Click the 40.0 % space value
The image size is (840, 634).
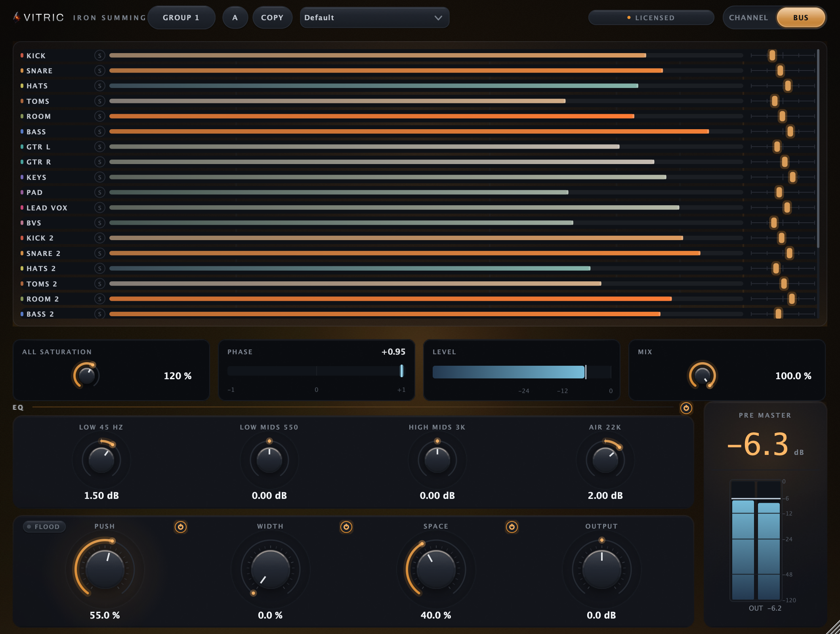(x=436, y=615)
